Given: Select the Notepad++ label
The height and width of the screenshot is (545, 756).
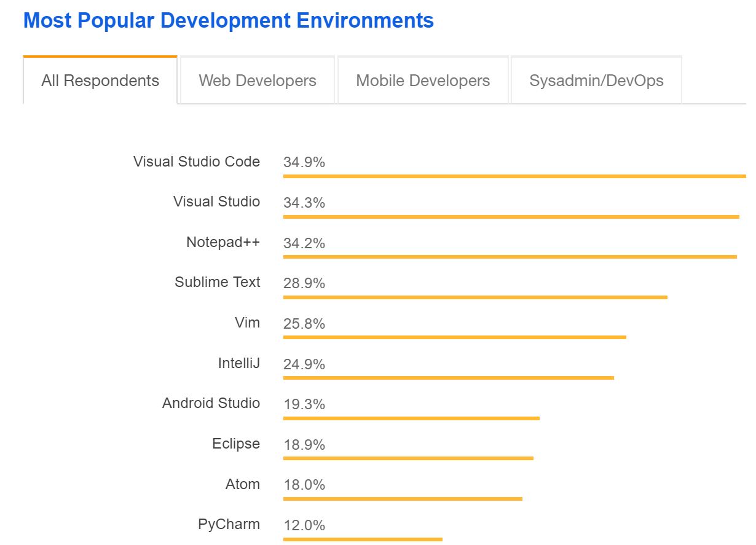Looking at the screenshot, I should click(222, 242).
